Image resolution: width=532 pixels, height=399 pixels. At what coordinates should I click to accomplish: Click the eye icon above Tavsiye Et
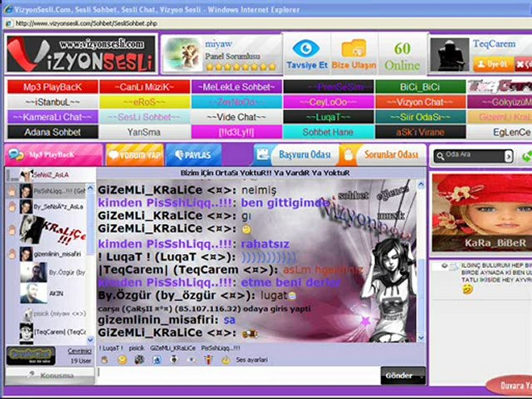pyautogui.click(x=306, y=49)
